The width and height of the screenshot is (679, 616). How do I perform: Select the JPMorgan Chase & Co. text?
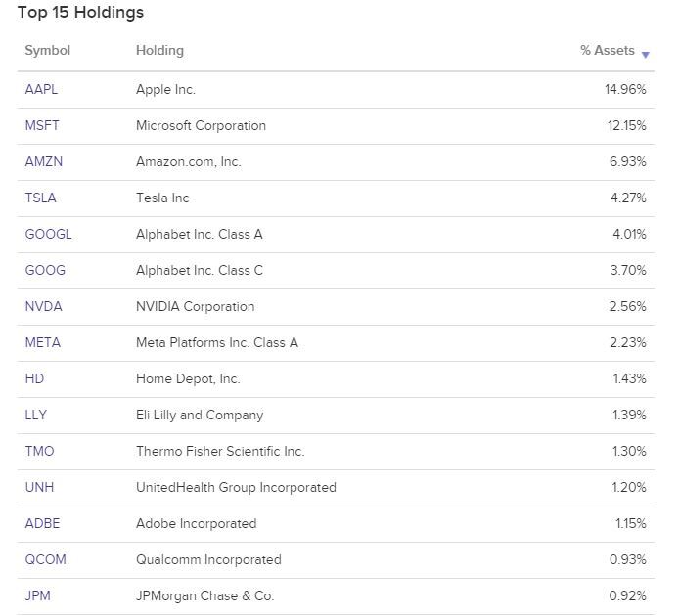204,595
